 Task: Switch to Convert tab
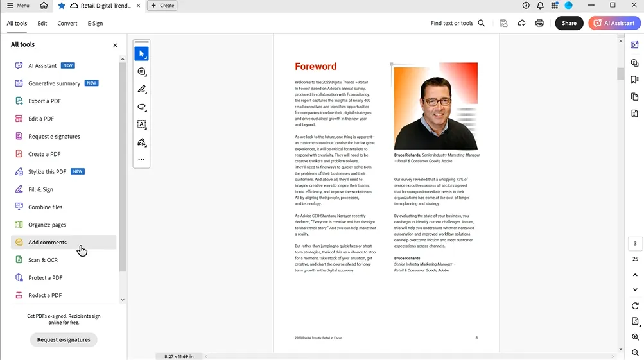[x=67, y=23]
